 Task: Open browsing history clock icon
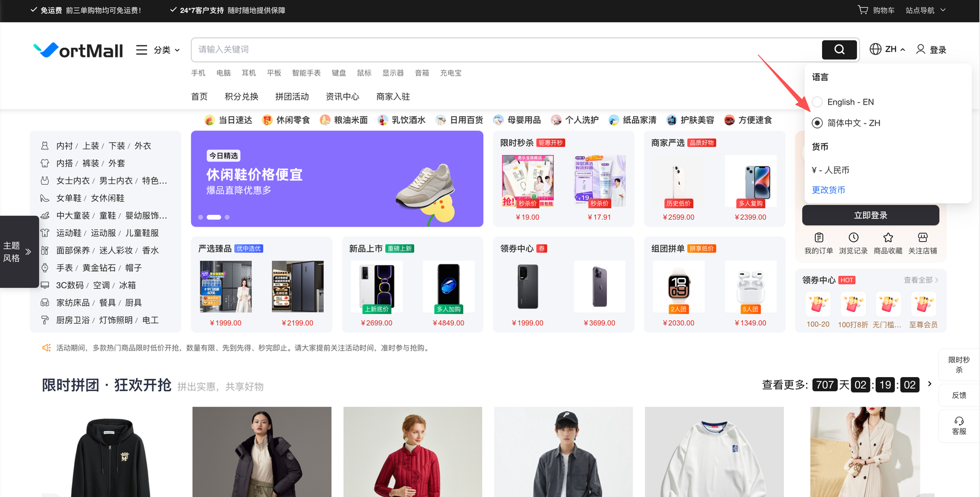[x=853, y=237]
